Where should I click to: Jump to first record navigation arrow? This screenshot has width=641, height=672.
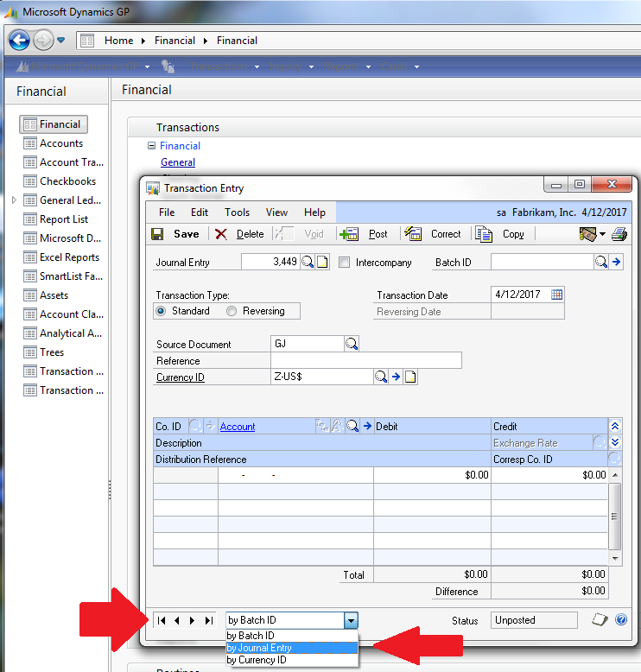(x=161, y=620)
